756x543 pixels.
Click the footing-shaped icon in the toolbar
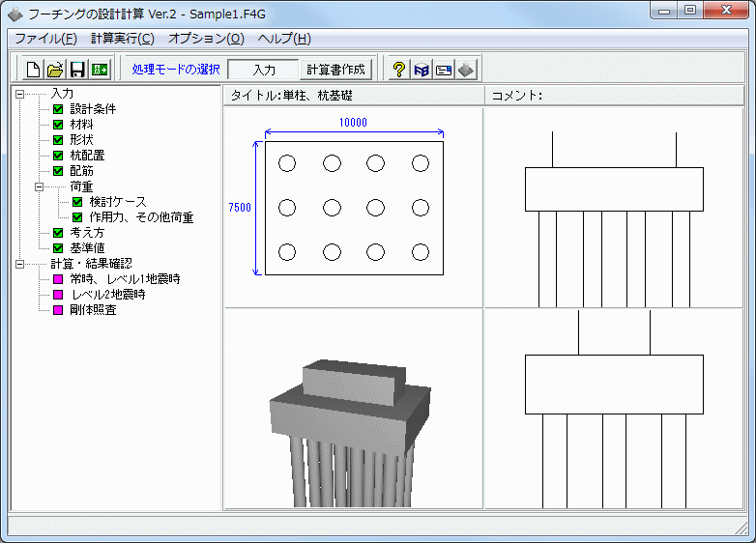[x=466, y=70]
